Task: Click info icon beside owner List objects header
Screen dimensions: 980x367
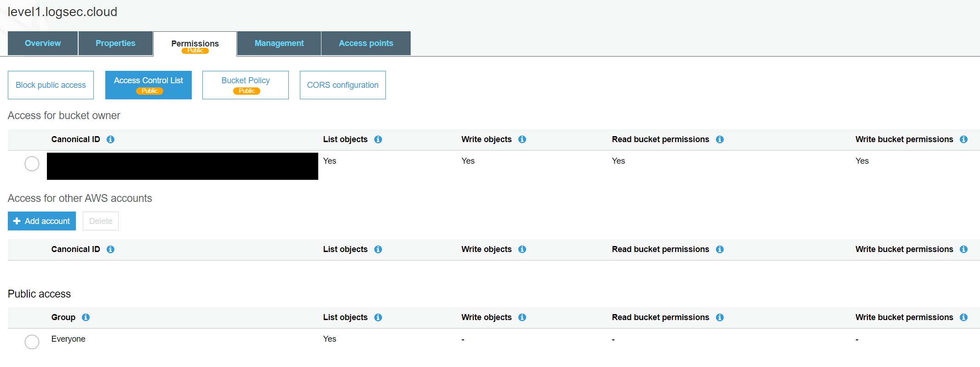Action: tap(378, 139)
